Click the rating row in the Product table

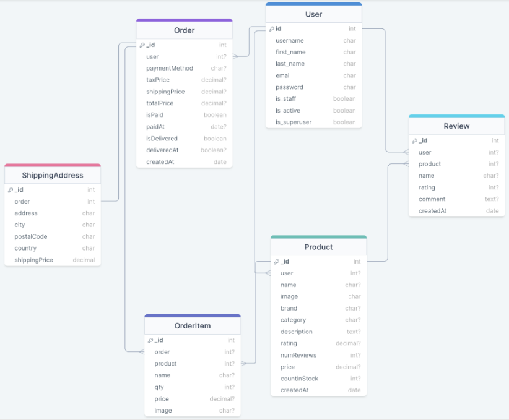(318, 343)
